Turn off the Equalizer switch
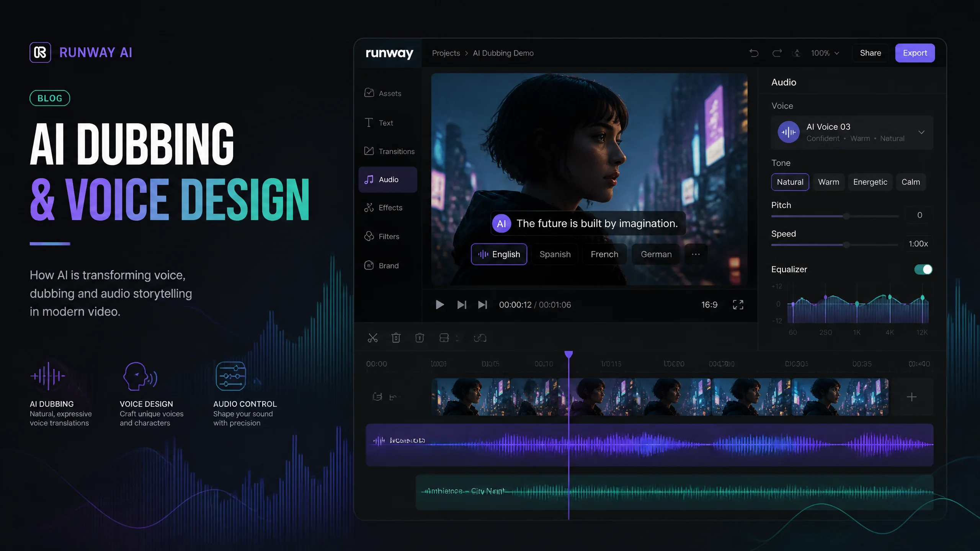Image resolution: width=980 pixels, height=551 pixels. [923, 269]
